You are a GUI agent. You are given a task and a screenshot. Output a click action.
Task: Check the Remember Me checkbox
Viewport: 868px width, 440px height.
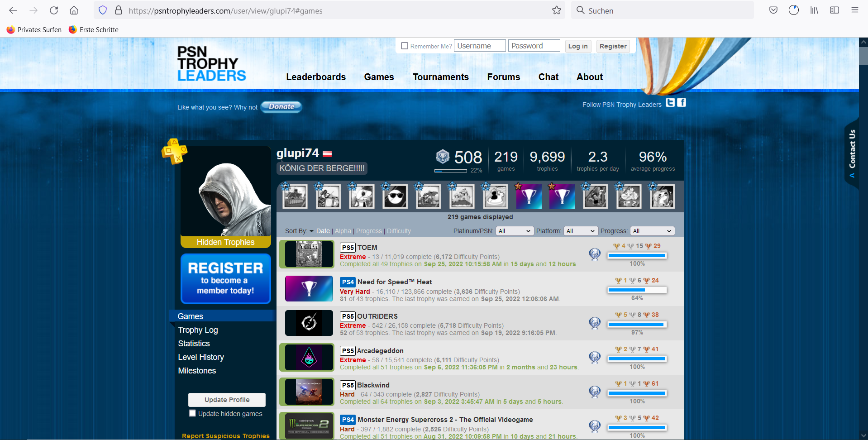(x=405, y=46)
